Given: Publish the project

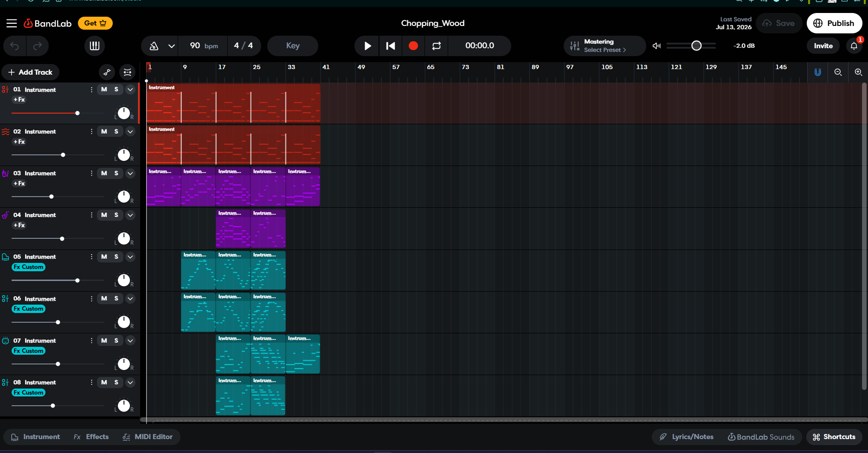Looking at the screenshot, I should [834, 23].
